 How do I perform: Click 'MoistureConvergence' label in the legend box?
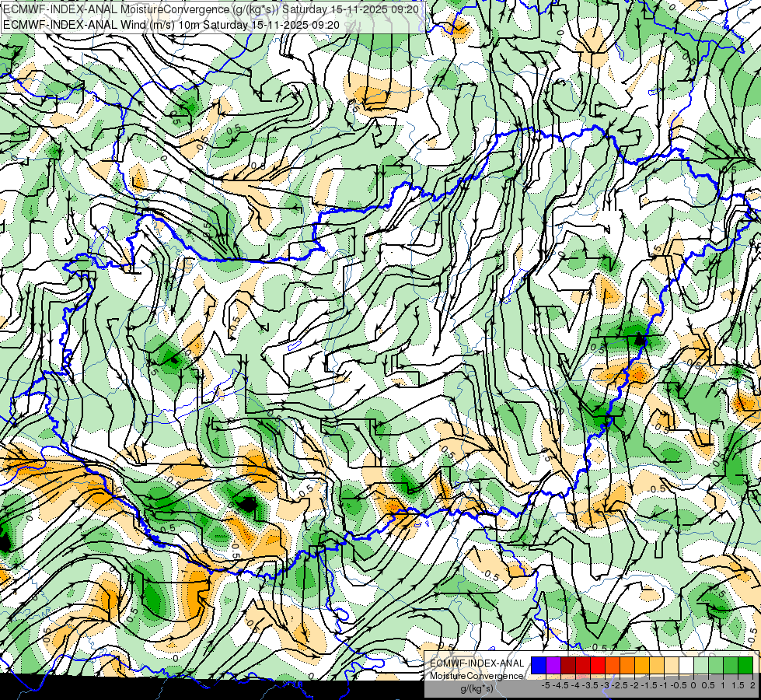477,676
